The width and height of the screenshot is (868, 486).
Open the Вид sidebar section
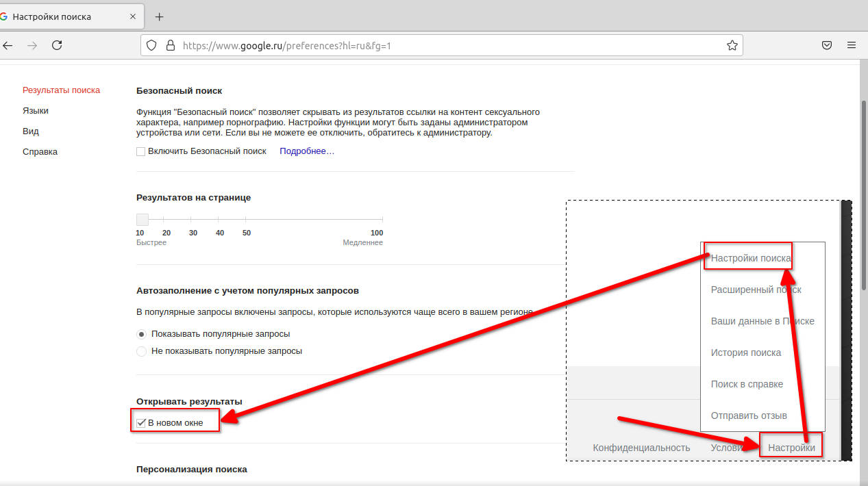click(31, 131)
